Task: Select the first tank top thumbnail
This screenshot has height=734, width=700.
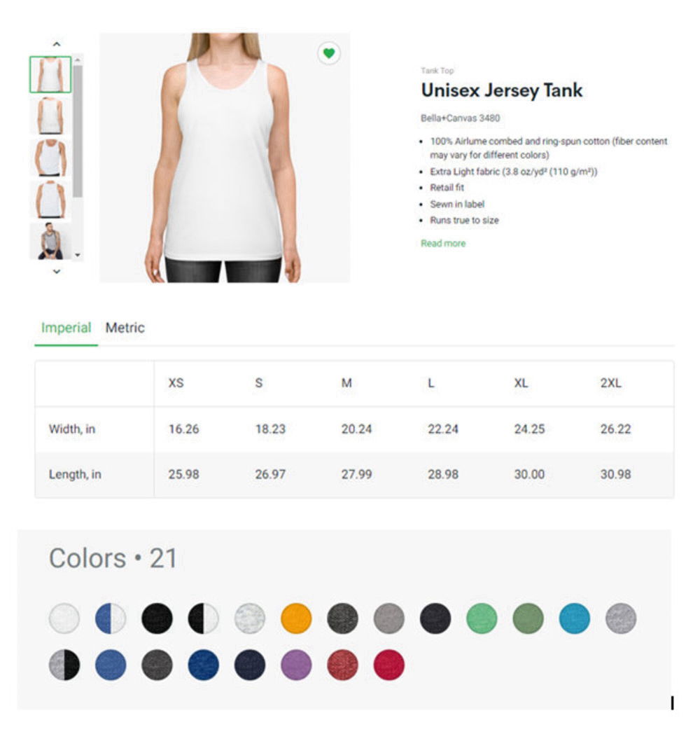Action: click(50, 74)
